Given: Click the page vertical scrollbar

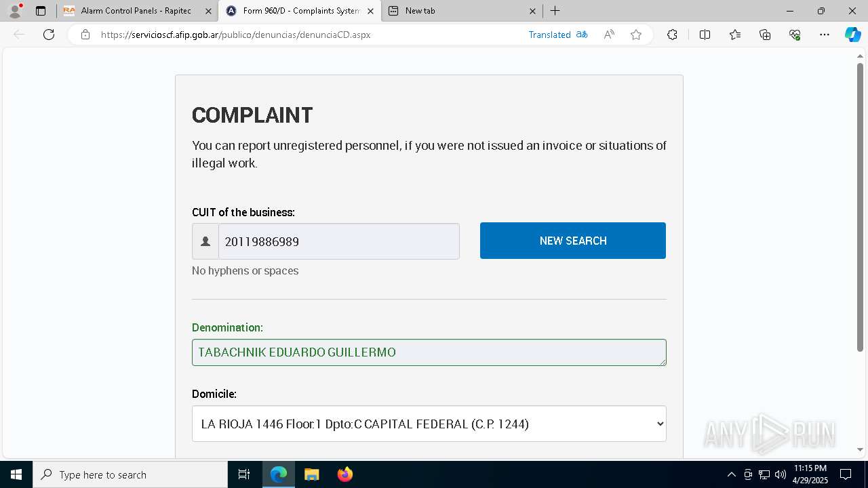Looking at the screenshot, I should [860, 207].
